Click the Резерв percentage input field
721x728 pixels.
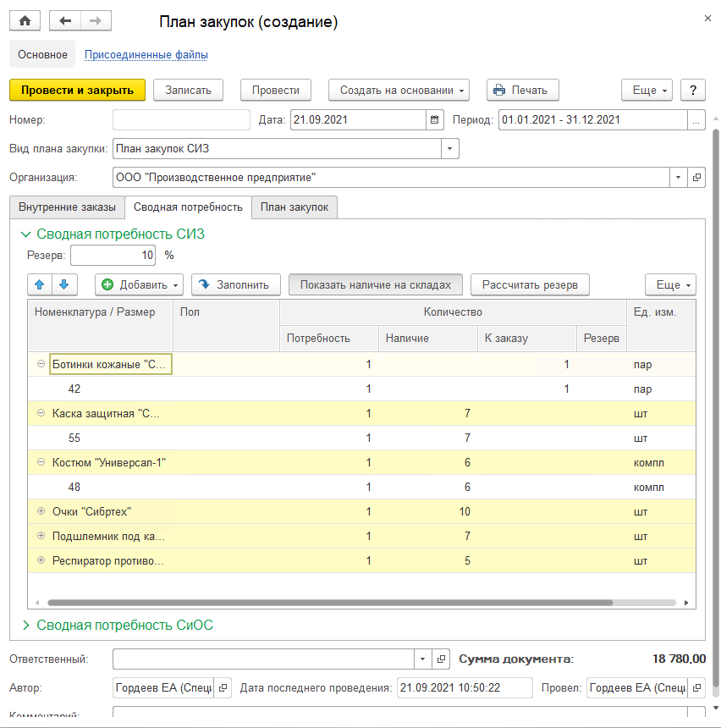click(113, 255)
